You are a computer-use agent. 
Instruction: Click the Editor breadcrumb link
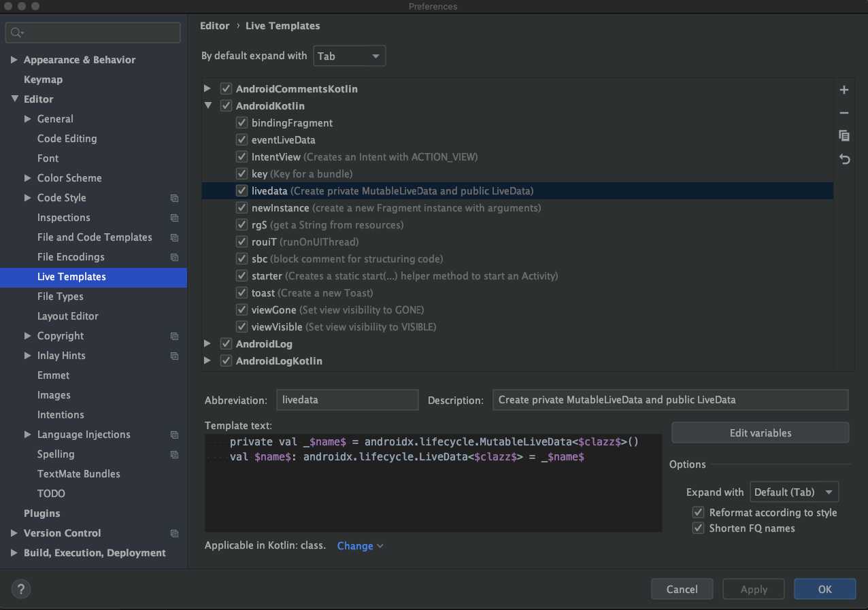(215, 26)
